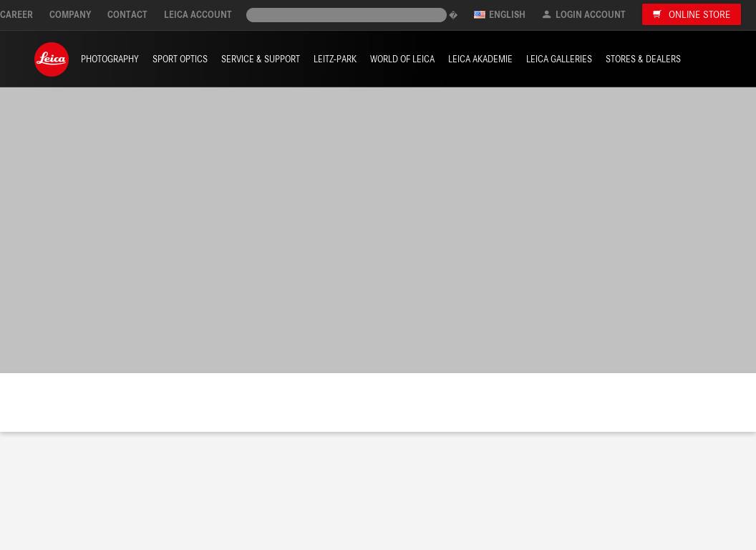Image resolution: width=756 pixels, height=550 pixels.
Task: Open the Photography menu
Action: (x=110, y=59)
